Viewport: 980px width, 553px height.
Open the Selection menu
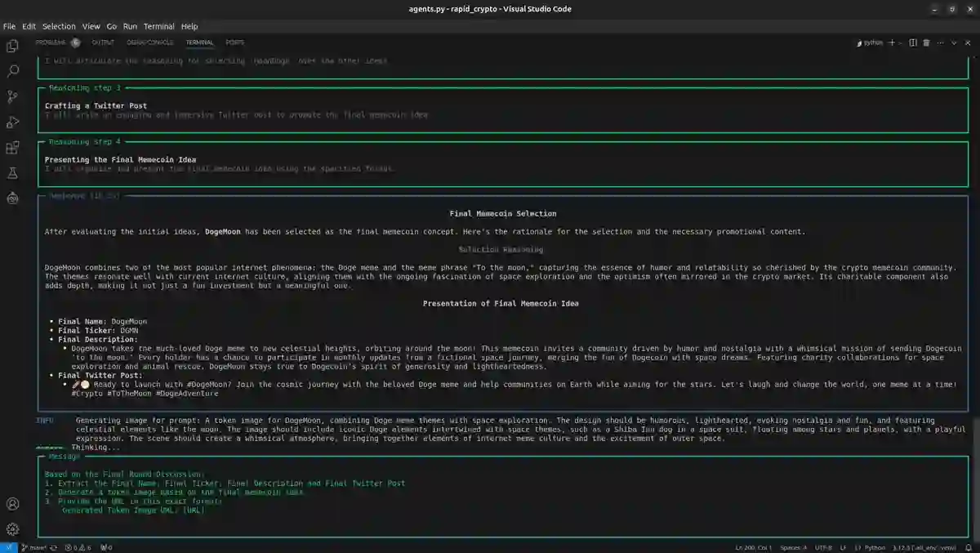point(59,26)
